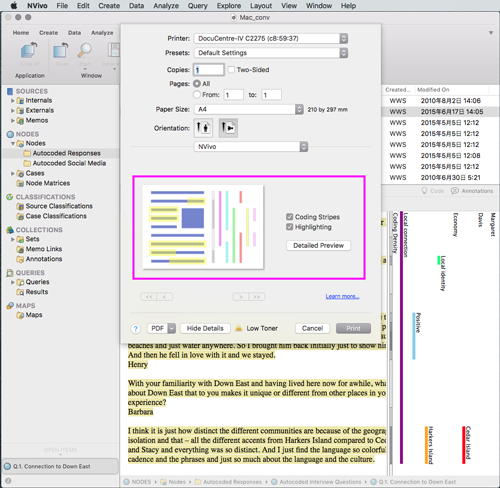Select landscape orientation icon
Image resolution: width=500 pixels, height=488 pixels.
coord(228,128)
